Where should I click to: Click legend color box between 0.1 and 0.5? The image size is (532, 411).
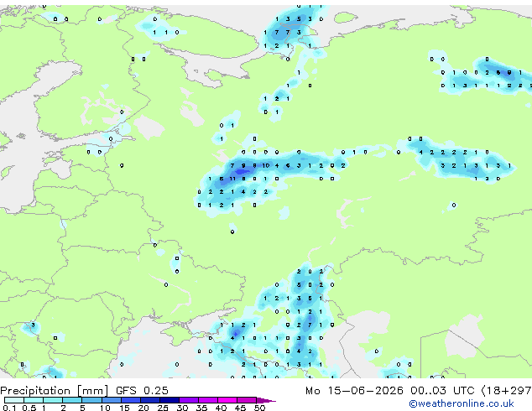[x=14, y=400]
